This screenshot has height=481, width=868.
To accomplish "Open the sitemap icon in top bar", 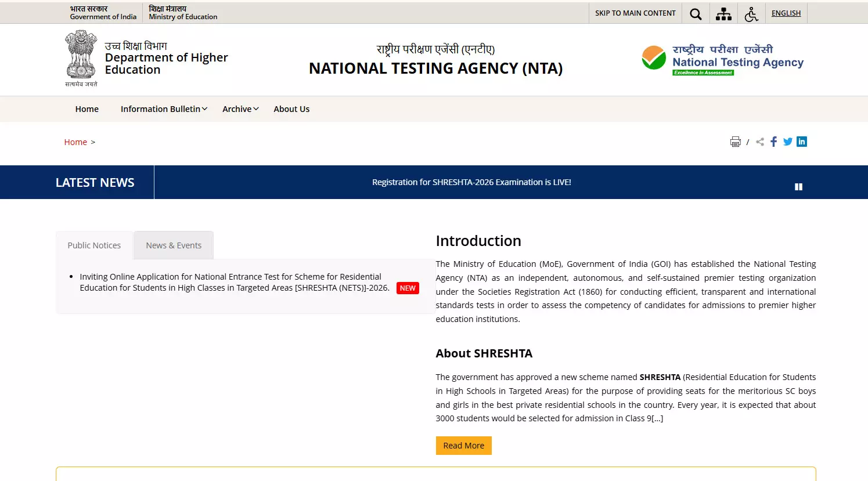I will point(723,14).
